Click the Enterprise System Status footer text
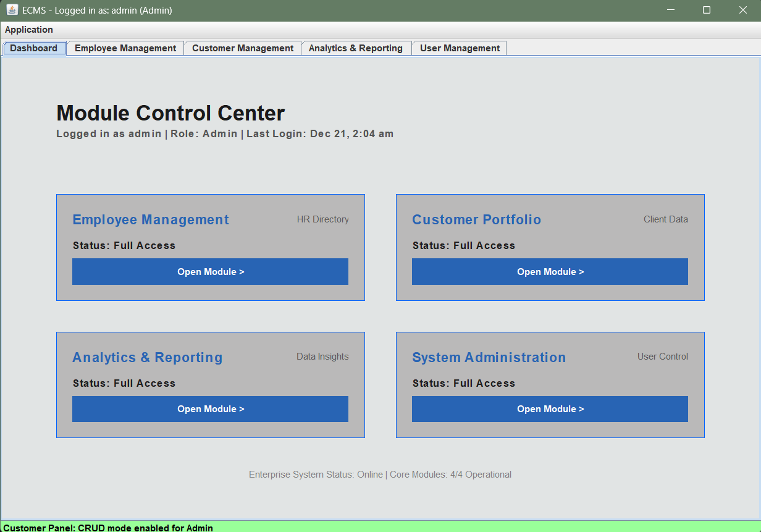This screenshot has height=532, width=761. point(380,475)
